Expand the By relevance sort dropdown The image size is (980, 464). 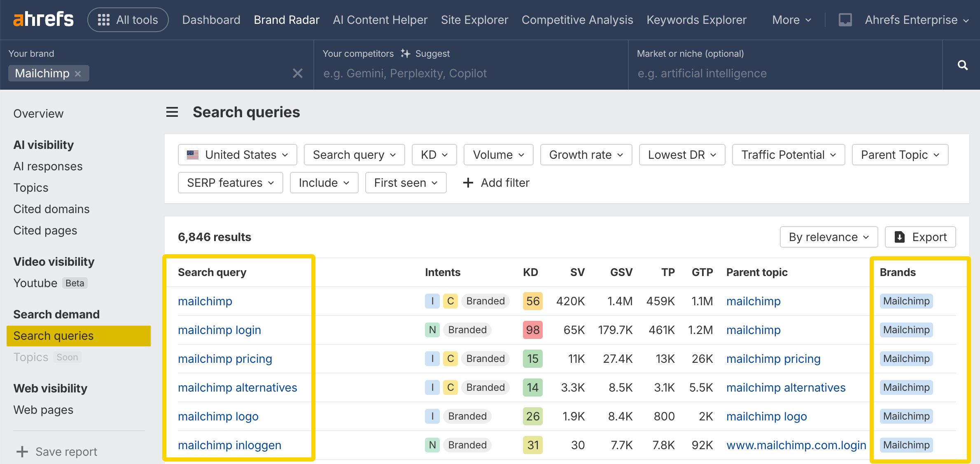pos(828,237)
